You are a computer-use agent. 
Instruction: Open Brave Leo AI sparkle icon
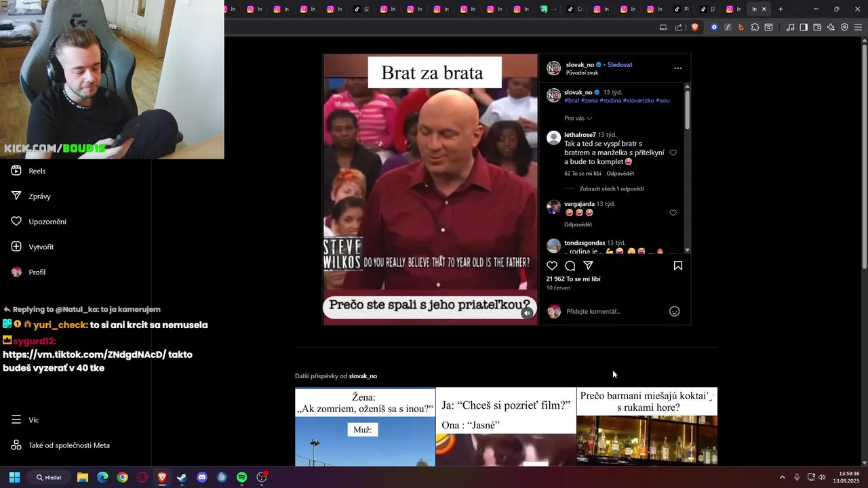point(831,27)
